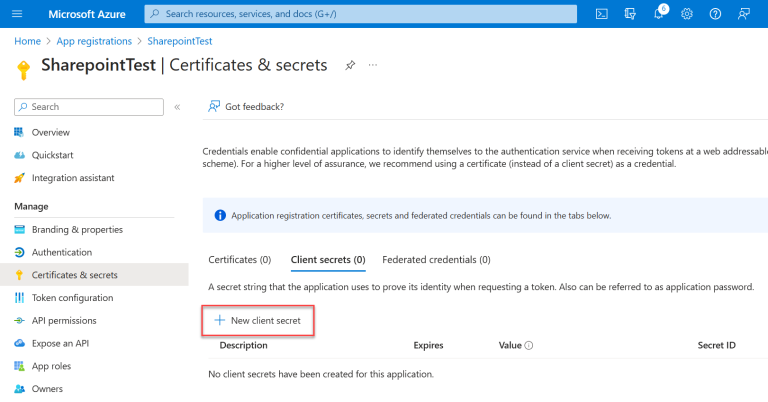Screen dimensions: 768x402
Task: Open the notifications bell icon
Action: coord(659,14)
